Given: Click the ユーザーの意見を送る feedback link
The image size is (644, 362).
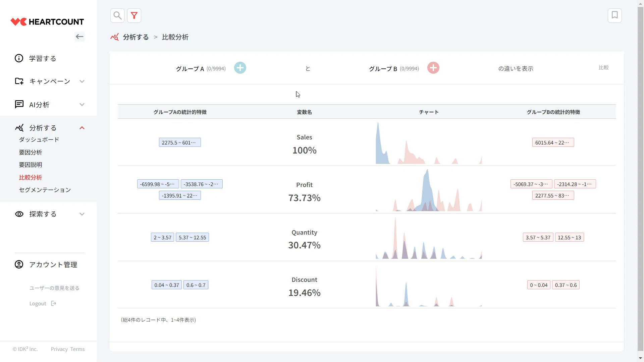Looking at the screenshot, I should point(54,288).
